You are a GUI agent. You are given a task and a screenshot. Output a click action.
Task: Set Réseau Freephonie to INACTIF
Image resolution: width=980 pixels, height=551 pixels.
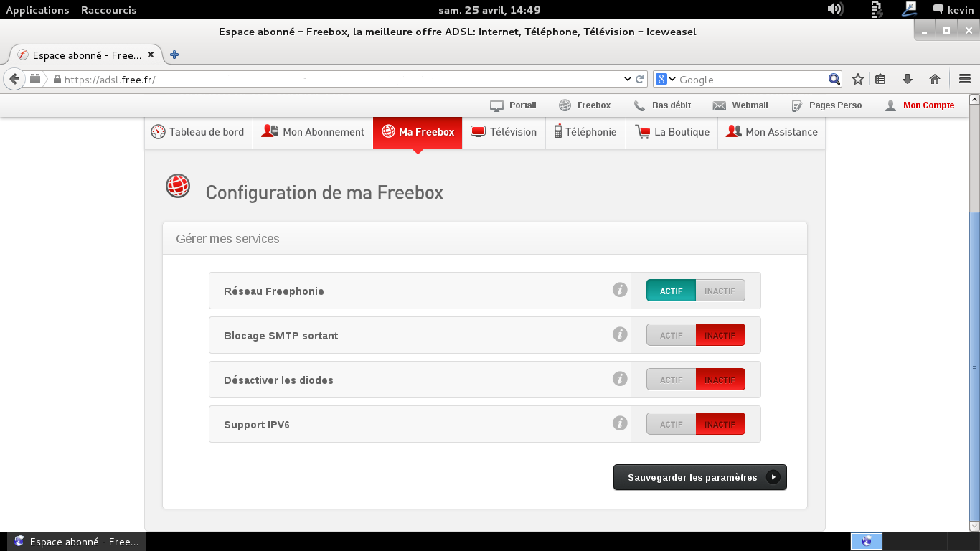[x=720, y=291]
